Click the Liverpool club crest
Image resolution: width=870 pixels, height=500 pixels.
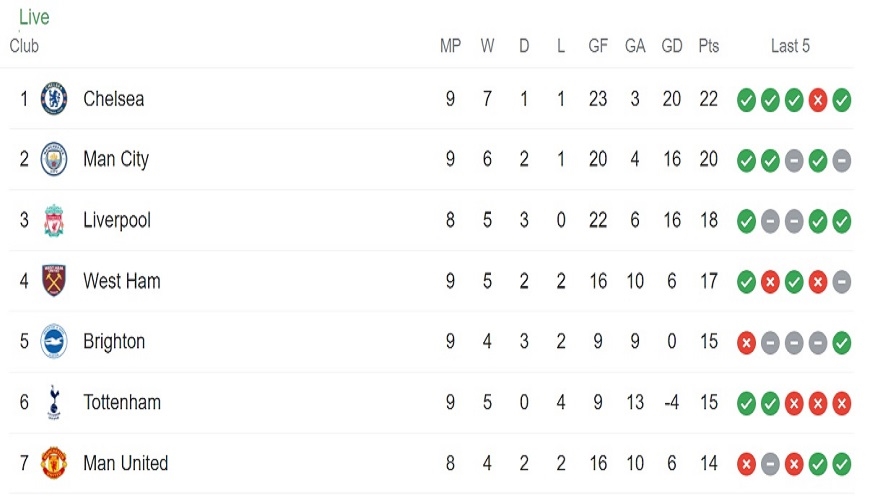tap(54, 220)
